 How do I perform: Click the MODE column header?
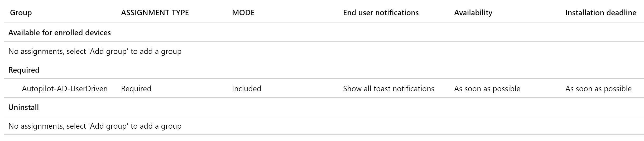pos(243,13)
